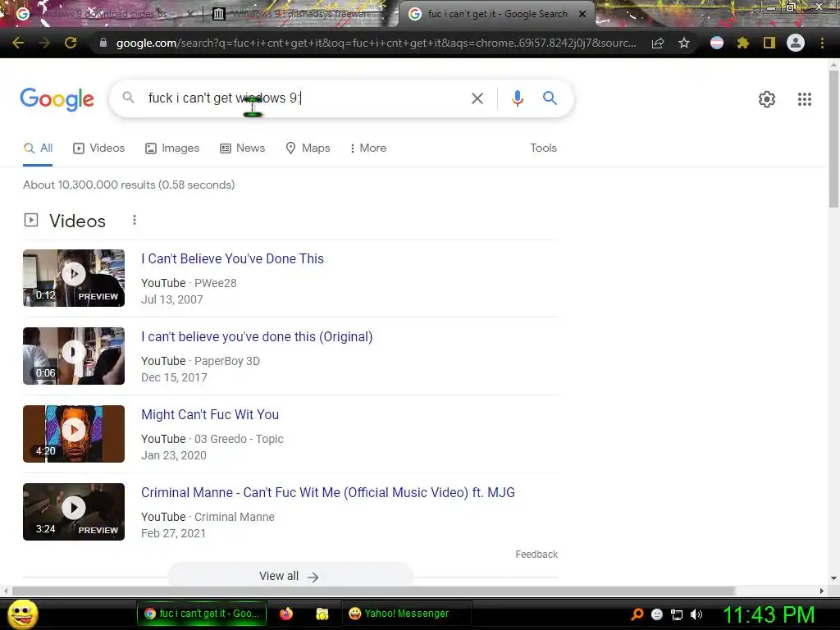Clear the search box with the X
Image resolution: width=840 pixels, height=630 pixels.
coord(477,98)
